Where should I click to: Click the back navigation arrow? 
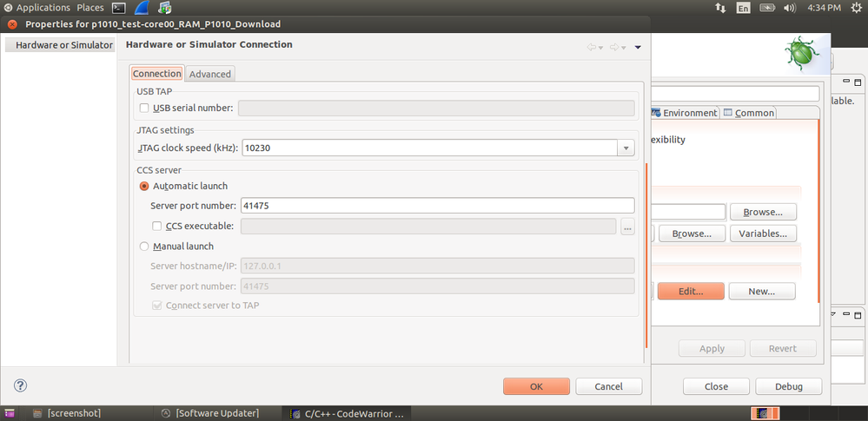pos(591,48)
